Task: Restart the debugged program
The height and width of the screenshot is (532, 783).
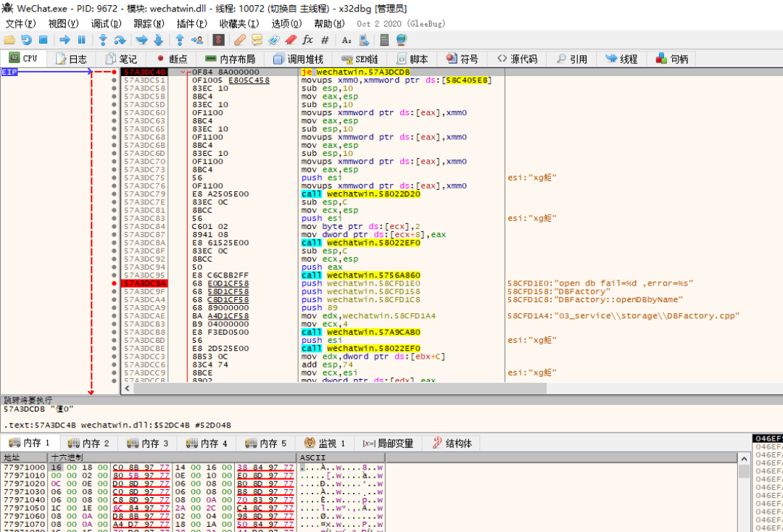Action: (x=26, y=40)
